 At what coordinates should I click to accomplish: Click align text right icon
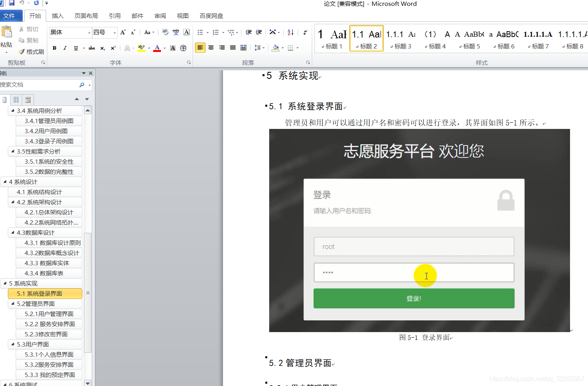coord(222,48)
